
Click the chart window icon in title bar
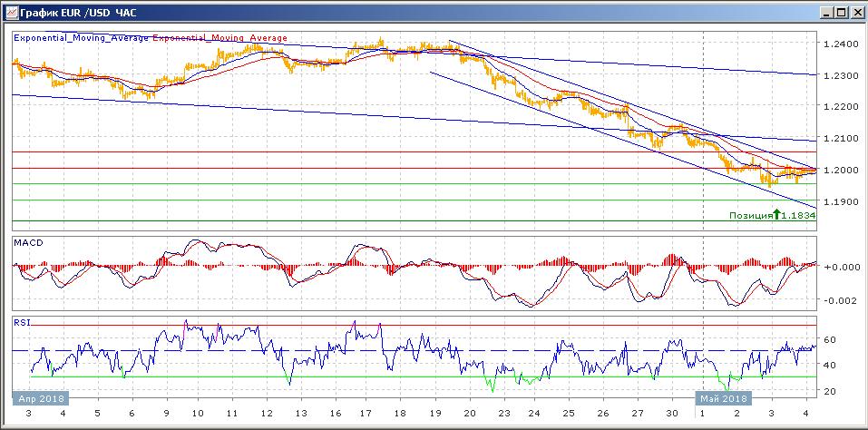tap(10, 12)
